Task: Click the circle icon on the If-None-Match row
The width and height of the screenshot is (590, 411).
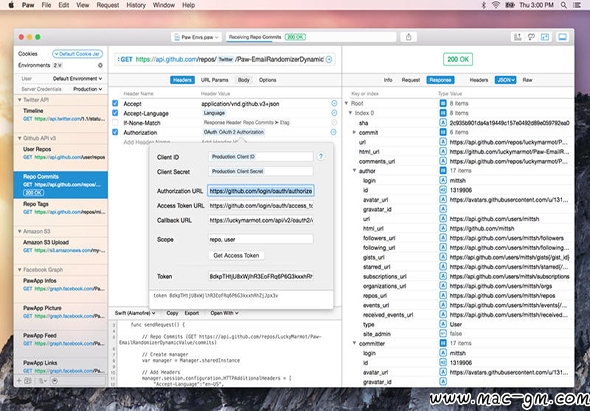Action: tap(334, 122)
